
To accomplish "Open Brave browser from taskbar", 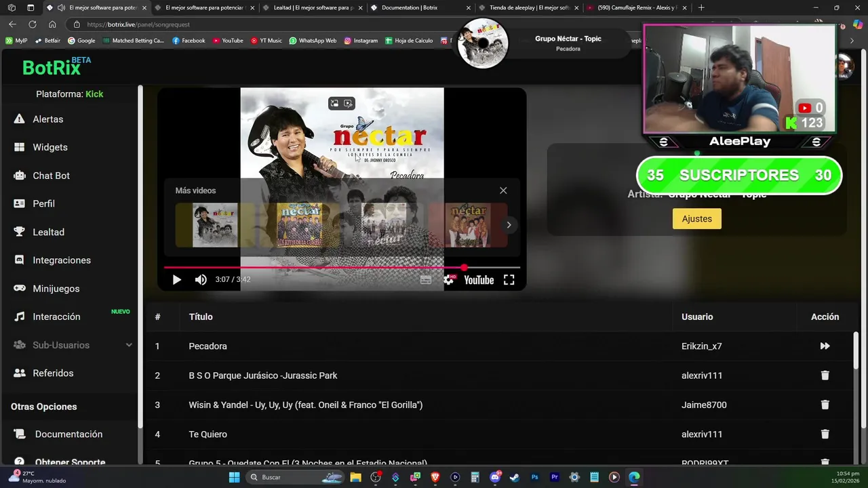I will pyautogui.click(x=435, y=477).
